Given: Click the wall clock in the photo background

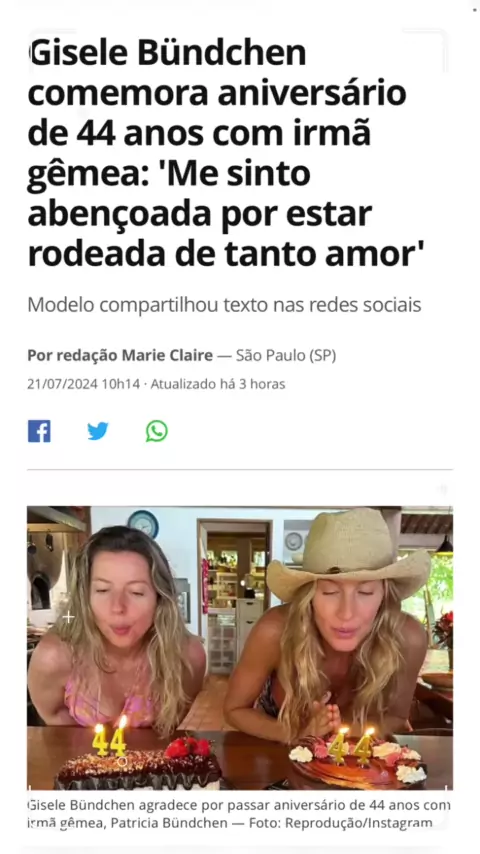Looking at the screenshot, I should pyautogui.click(x=143, y=524).
